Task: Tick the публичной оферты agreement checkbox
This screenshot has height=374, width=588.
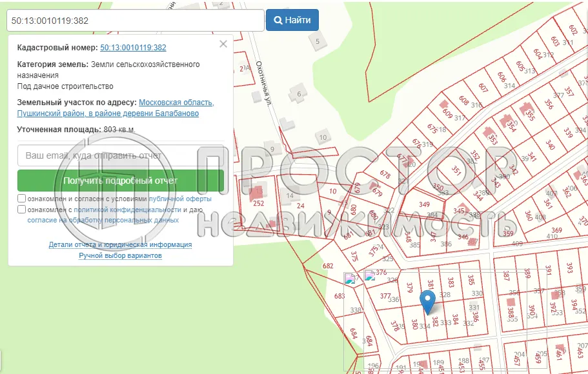Action: point(22,199)
